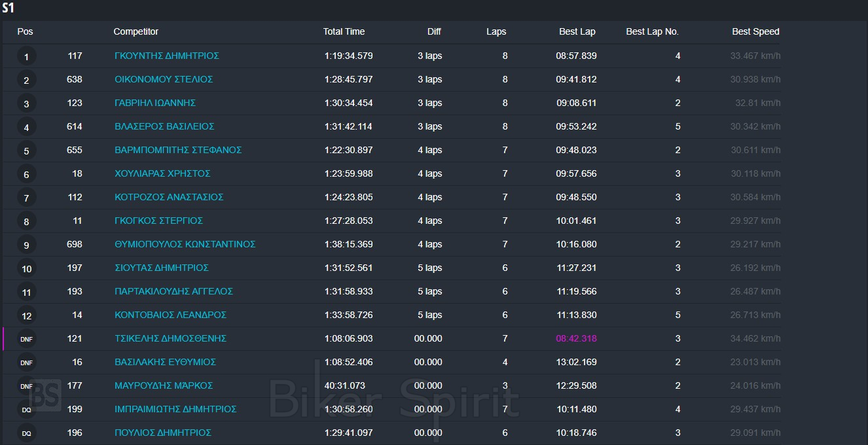868x445 pixels.
Task: Sort by Best Lap column header
Action: point(577,31)
